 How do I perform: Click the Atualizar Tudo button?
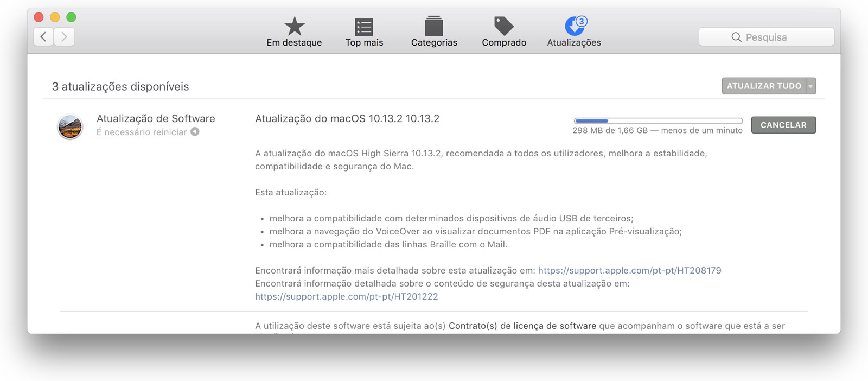tap(764, 86)
